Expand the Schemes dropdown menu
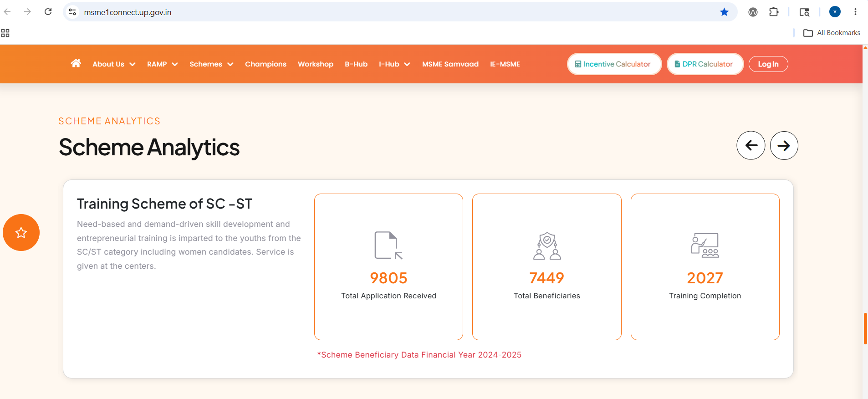This screenshot has width=868, height=399. (x=211, y=64)
